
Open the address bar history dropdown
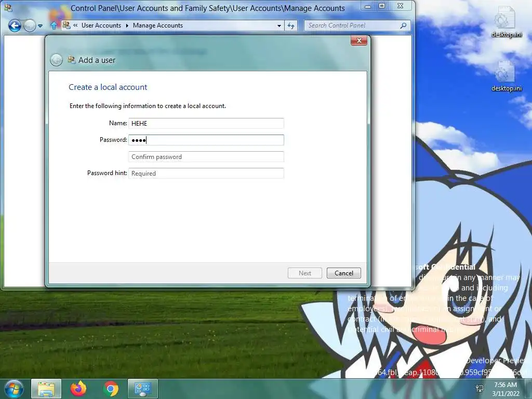coord(279,25)
